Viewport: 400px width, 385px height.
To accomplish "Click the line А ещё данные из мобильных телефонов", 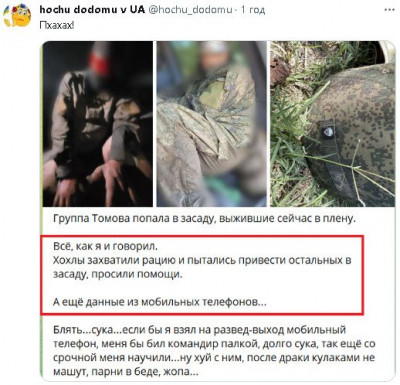I will (x=160, y=302).
